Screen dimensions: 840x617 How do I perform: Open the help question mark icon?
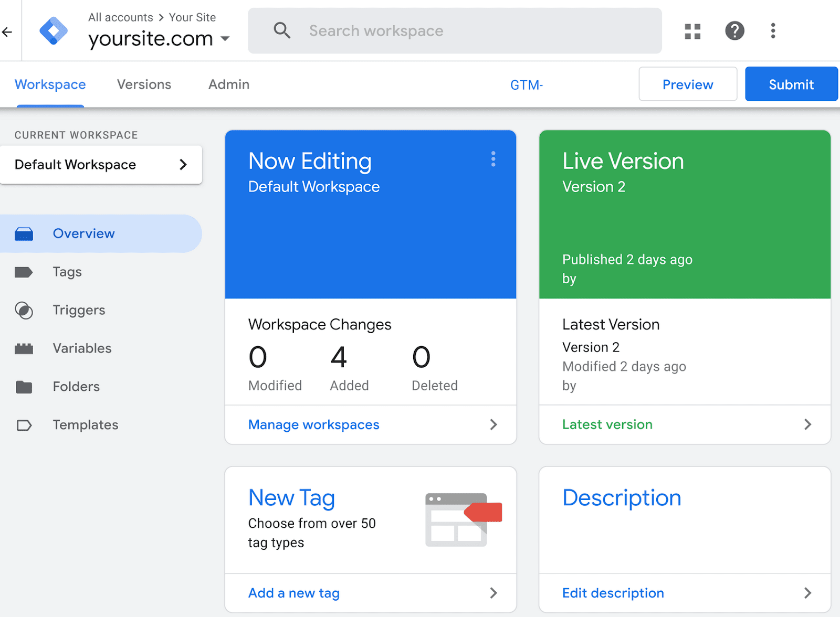(x=734, y=31)
